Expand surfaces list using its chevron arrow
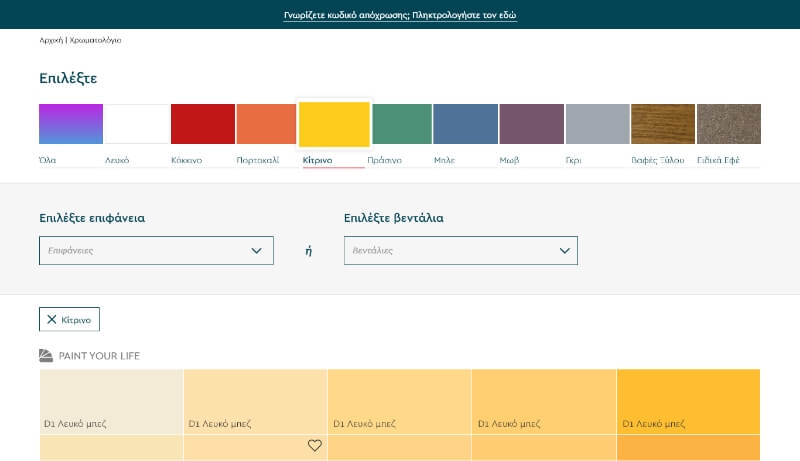The image size is (800, 461). tap(257, 251)
